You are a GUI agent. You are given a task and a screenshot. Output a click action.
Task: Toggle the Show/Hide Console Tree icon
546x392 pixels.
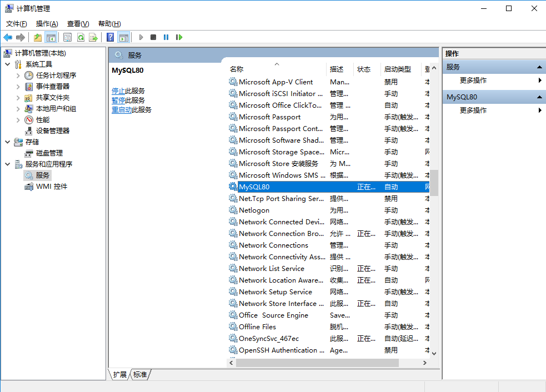[x=51, y=37]
